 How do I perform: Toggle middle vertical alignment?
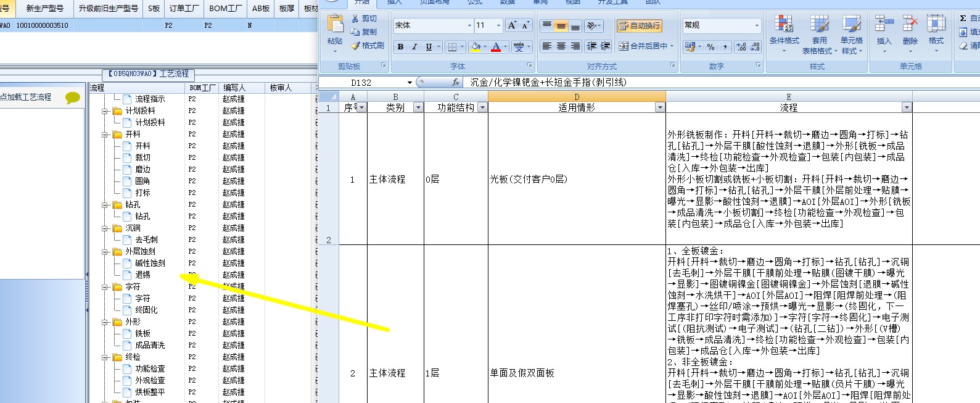point(561,25)
